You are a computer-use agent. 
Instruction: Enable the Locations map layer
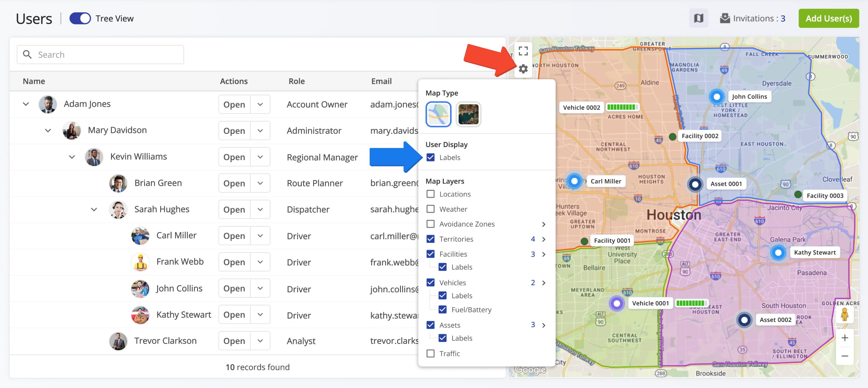tap(431, 194)
